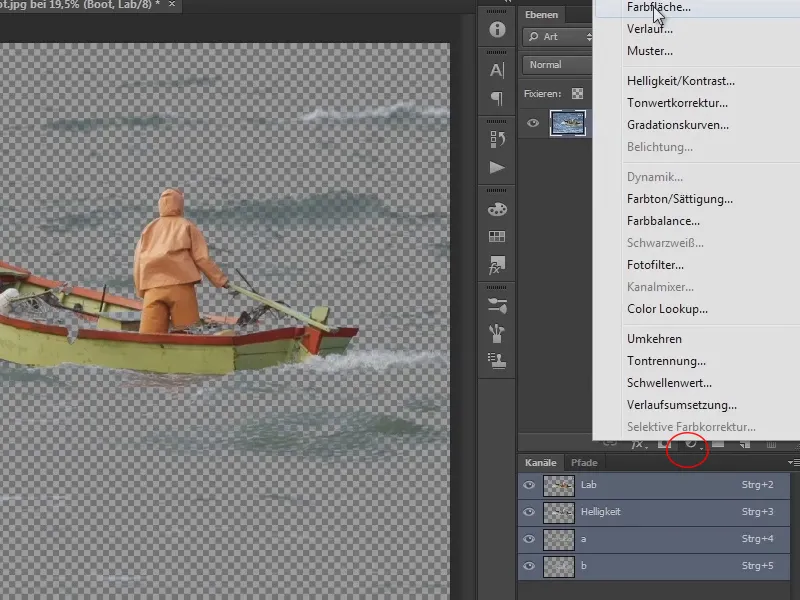800x600 pixels.
Task: Close the Boot document tab
Action: [172, 4]
